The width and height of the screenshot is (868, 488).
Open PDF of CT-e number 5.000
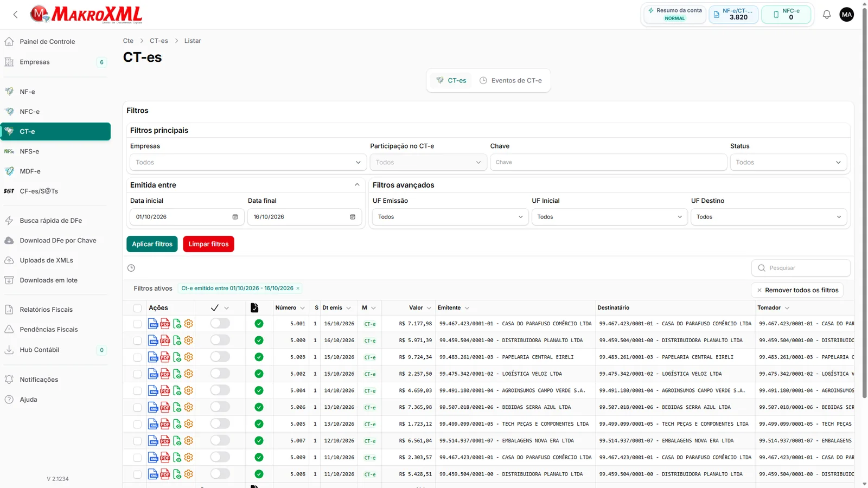point(165,341)
